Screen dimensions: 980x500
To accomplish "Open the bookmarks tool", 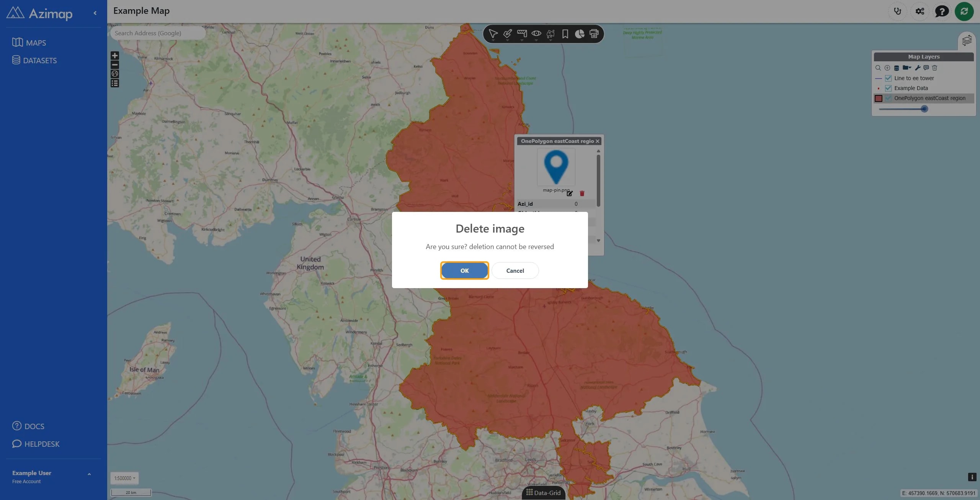I will tap(565, 34).
